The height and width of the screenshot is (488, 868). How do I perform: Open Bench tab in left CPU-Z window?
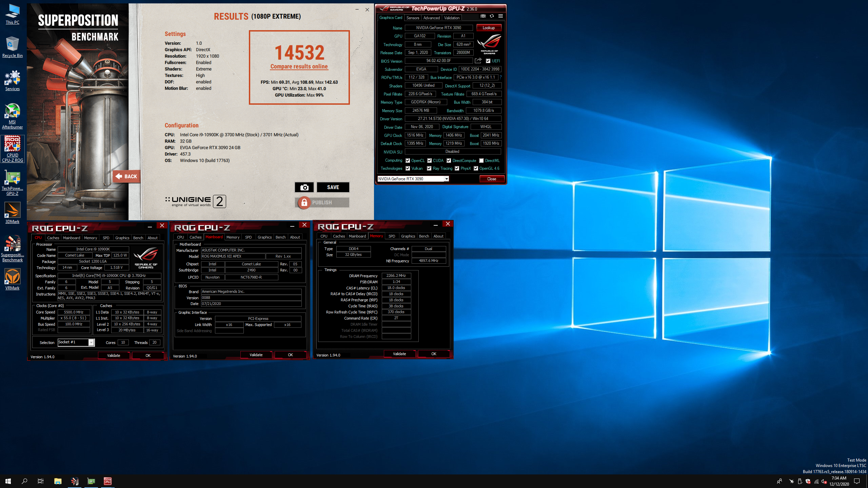[138, 238]
